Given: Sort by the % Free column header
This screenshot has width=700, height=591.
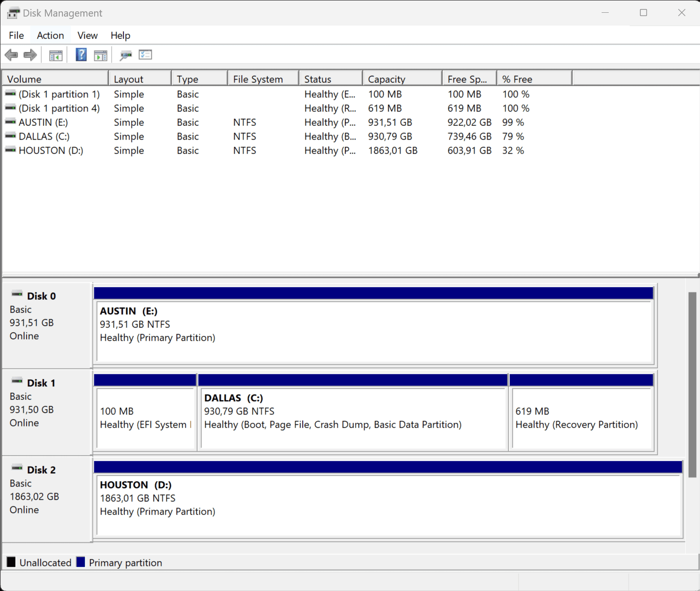Looking at the screenshot, I should pyautogui.click(x=534, y=79).
